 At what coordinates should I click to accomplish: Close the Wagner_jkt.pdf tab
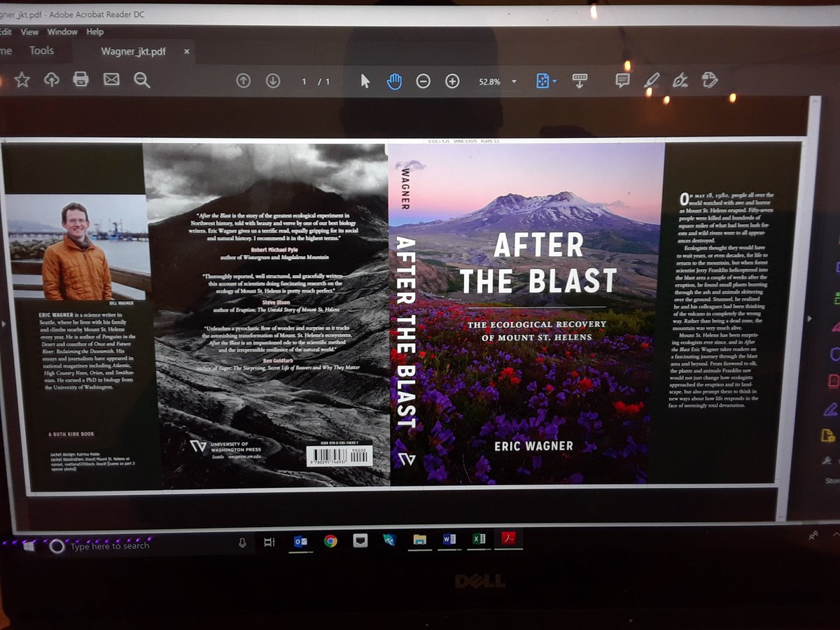tap(187, 52)
